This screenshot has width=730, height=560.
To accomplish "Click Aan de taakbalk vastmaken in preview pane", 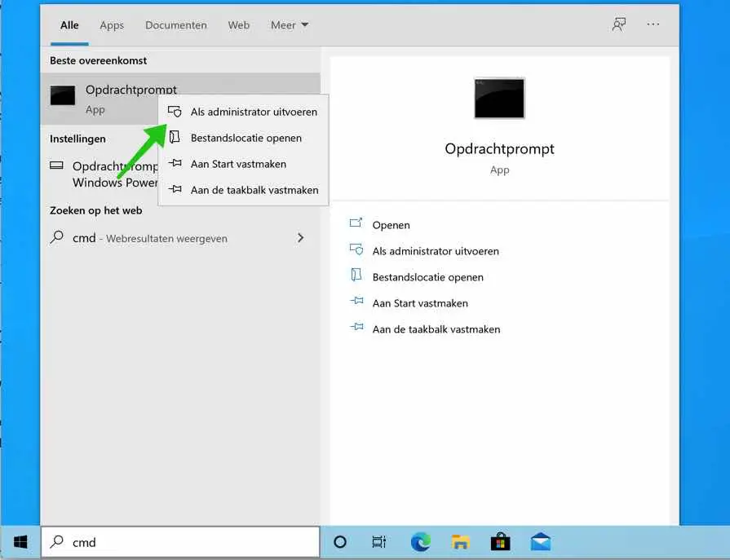I will click(x=436, y=329).
